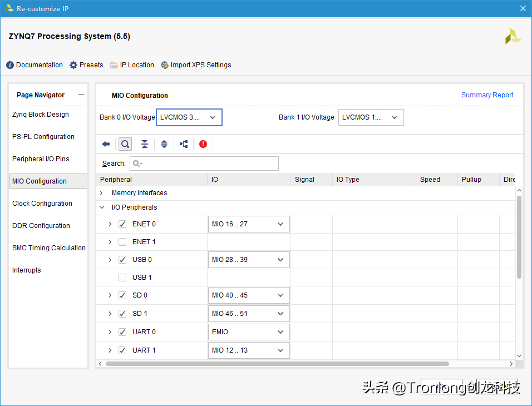Click the Presets gear icon

coord(72,65)
